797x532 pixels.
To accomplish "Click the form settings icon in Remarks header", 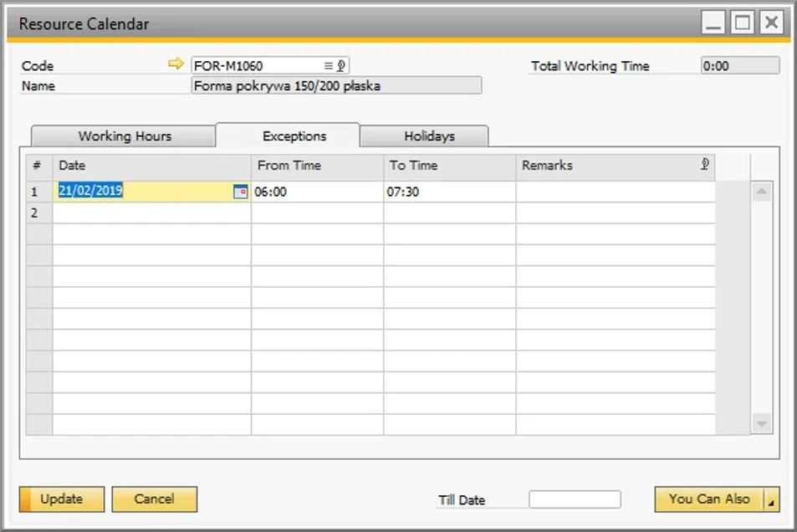I will click(704, 164).
